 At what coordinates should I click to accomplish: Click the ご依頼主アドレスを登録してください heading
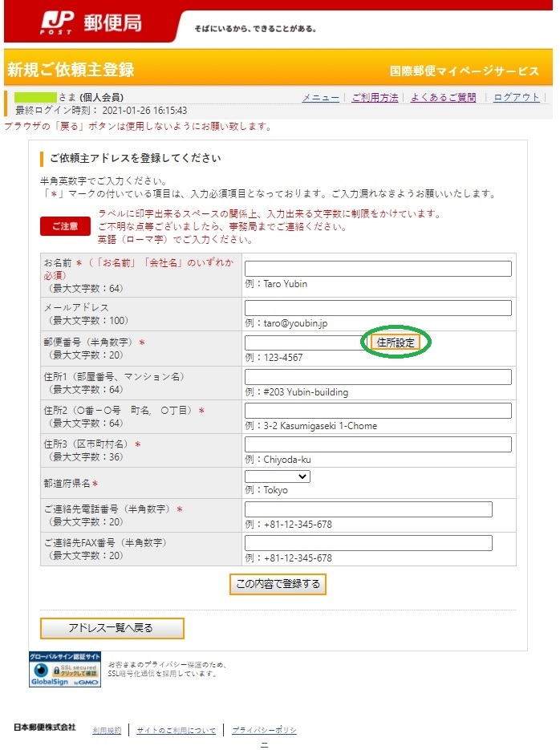pos(136,158)
